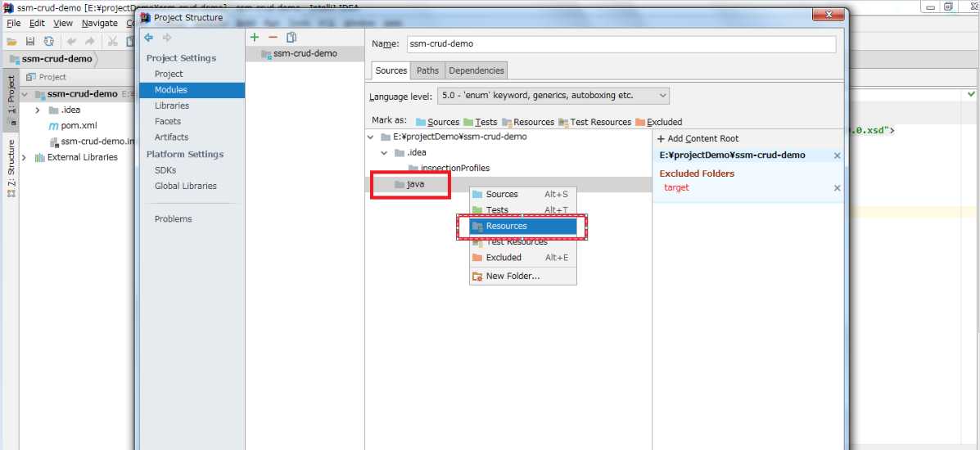Switch to the Dependencies tab
Viewport: 980px width, 450px height.
point(476,70)
